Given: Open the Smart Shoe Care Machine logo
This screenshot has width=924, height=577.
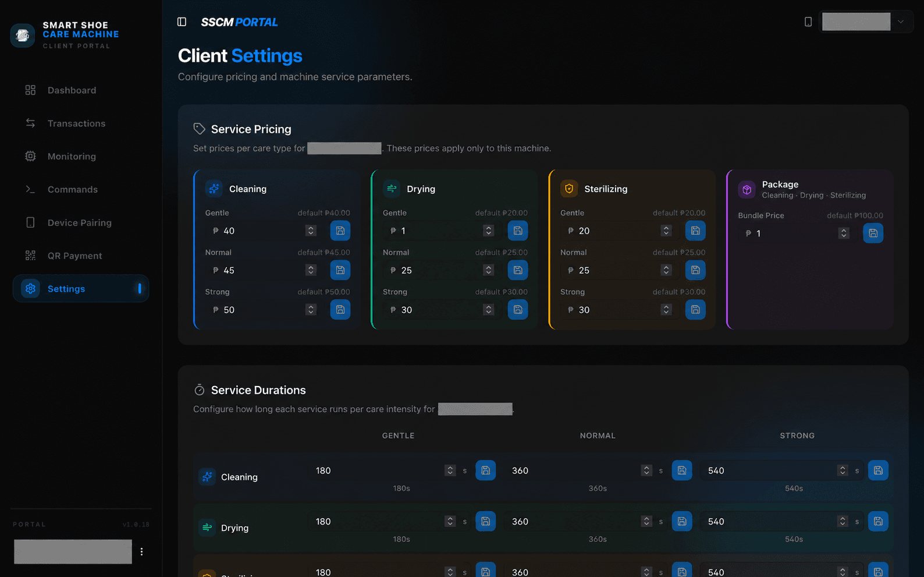Looking at the screenshot, I should tap(23, 35).
